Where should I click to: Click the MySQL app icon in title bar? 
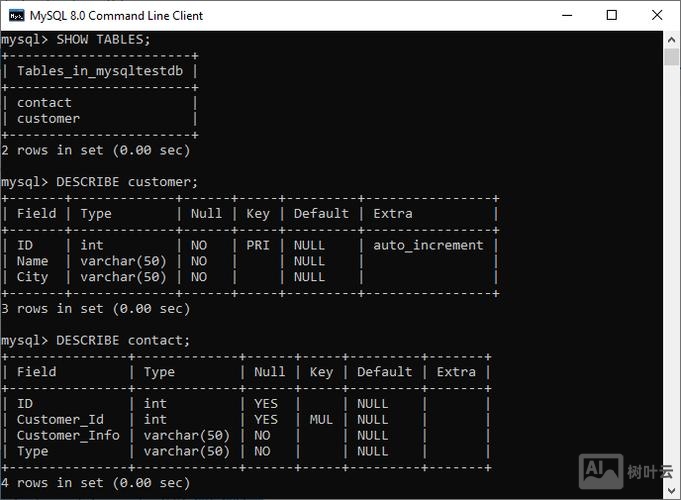pyautogui.click(x=17, y=16)
